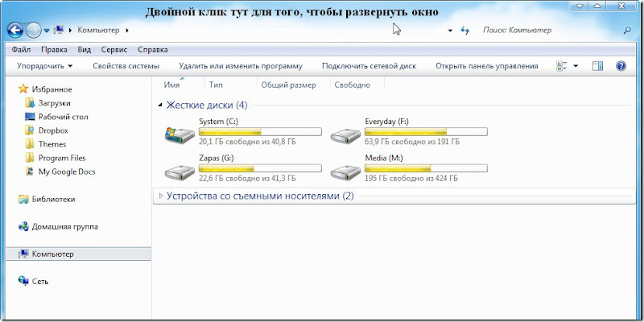Click Свойства системы
Viewport: 644px width, 322px height.
(126, 66)
